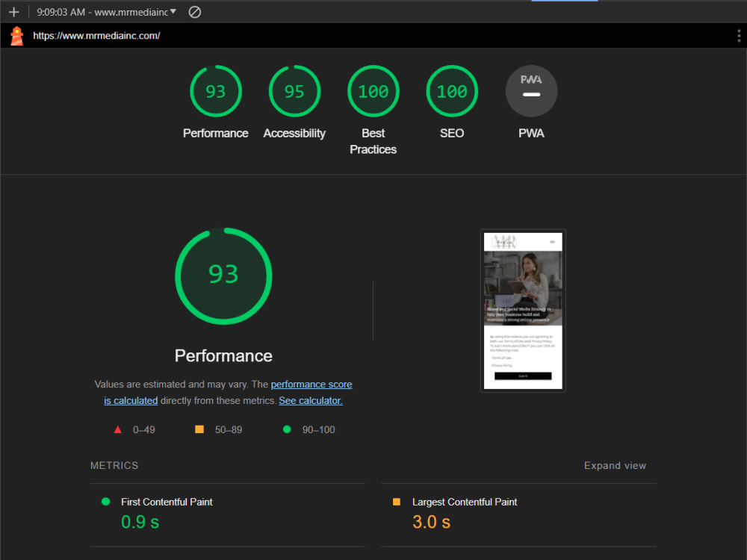Viewport: 747px width, 560px height.
Task: Click the green dot beside First Contentful Paint
Action: (x=106, y=502)
